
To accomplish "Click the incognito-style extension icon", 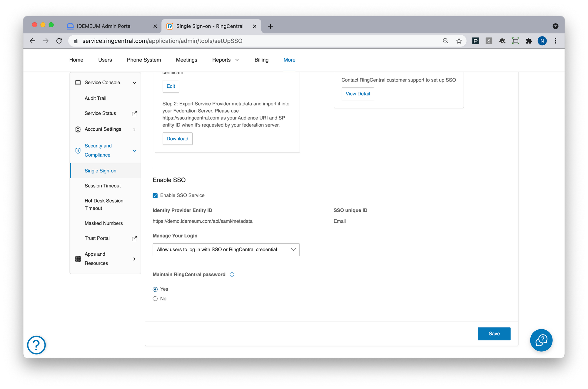I will click(502, 41).
